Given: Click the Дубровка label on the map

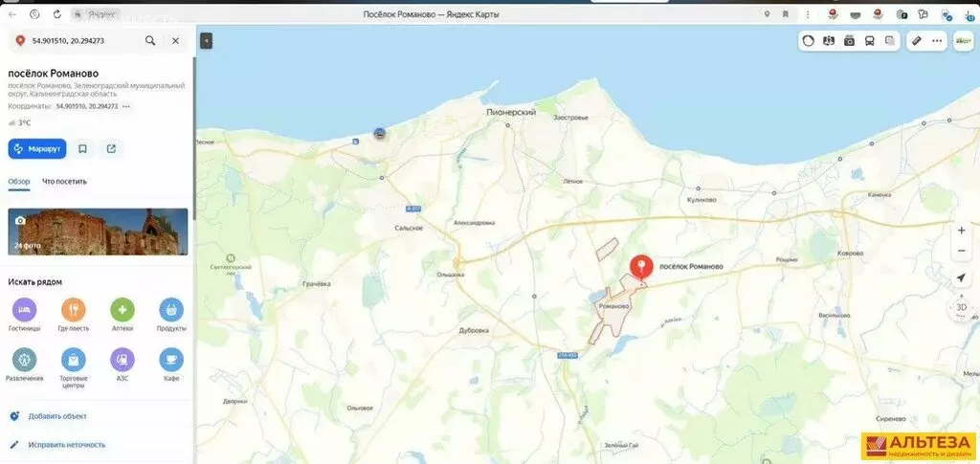Looking at the screenshot, I should pyautogui.click(x=474, y=330).
